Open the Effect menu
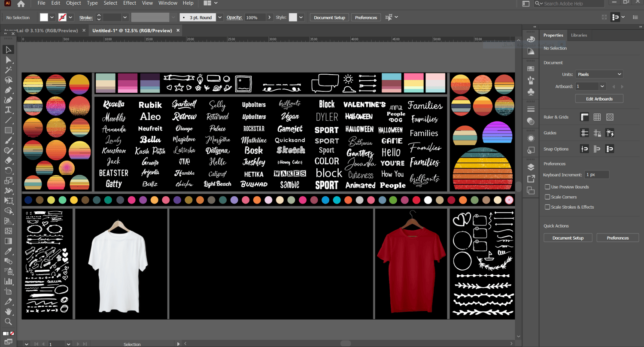 coord(130,3)
